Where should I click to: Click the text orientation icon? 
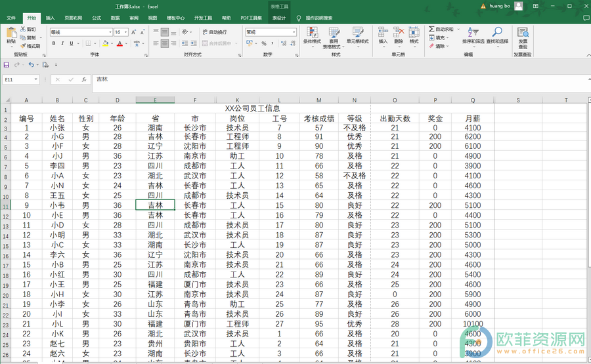tap(185, 32)
